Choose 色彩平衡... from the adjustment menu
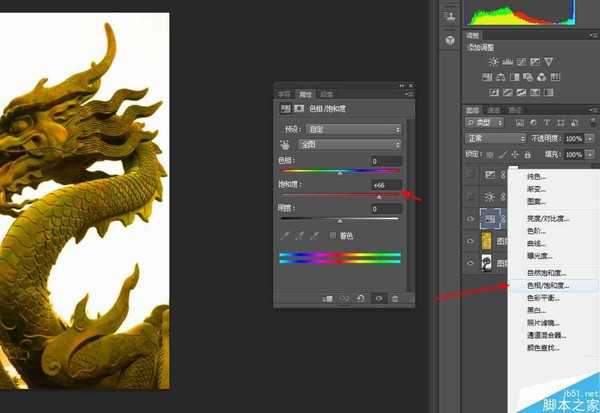600x413 pixels. tap(540, 298)
